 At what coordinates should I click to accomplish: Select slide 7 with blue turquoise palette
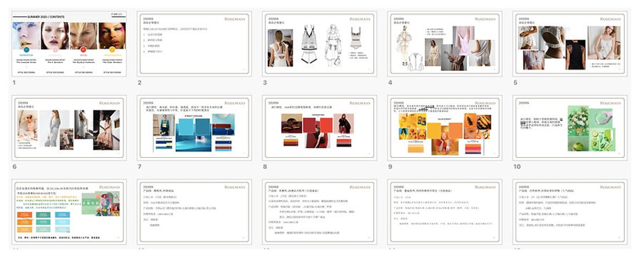[x=194, y=128]
